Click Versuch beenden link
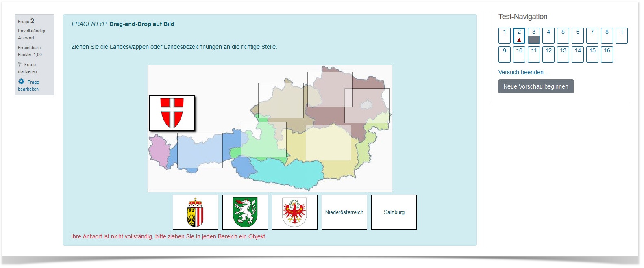644x268 pixels. pyautogui.click(x=523, y=72)
